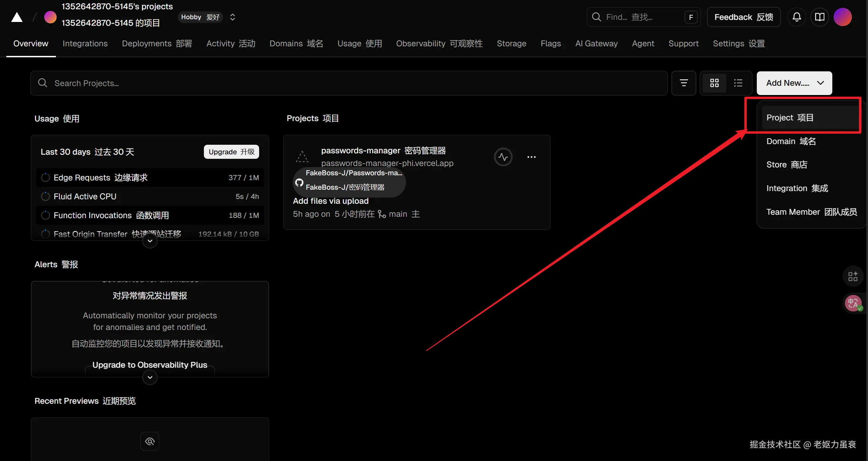Switch to the Storage tab
Screen dimensions: 868x461
(x=511, y=44)
